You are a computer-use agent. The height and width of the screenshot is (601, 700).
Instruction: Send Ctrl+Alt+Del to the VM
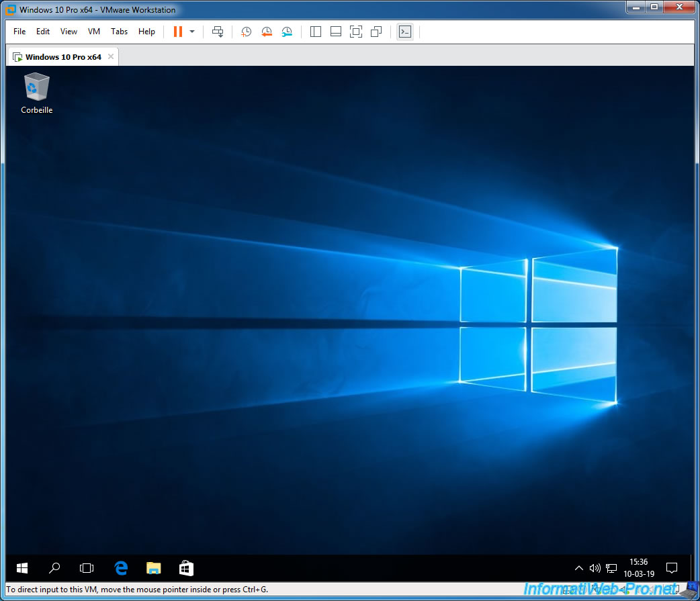218,32
